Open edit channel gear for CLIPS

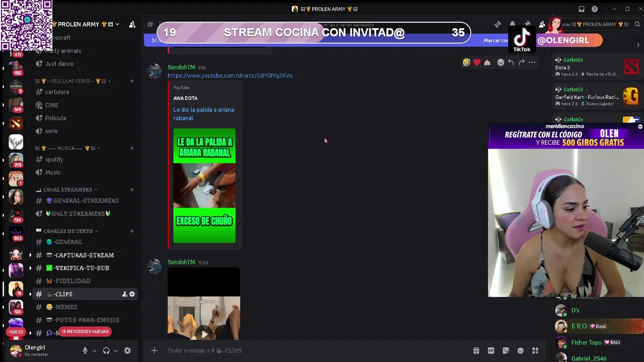pos(132,294)
